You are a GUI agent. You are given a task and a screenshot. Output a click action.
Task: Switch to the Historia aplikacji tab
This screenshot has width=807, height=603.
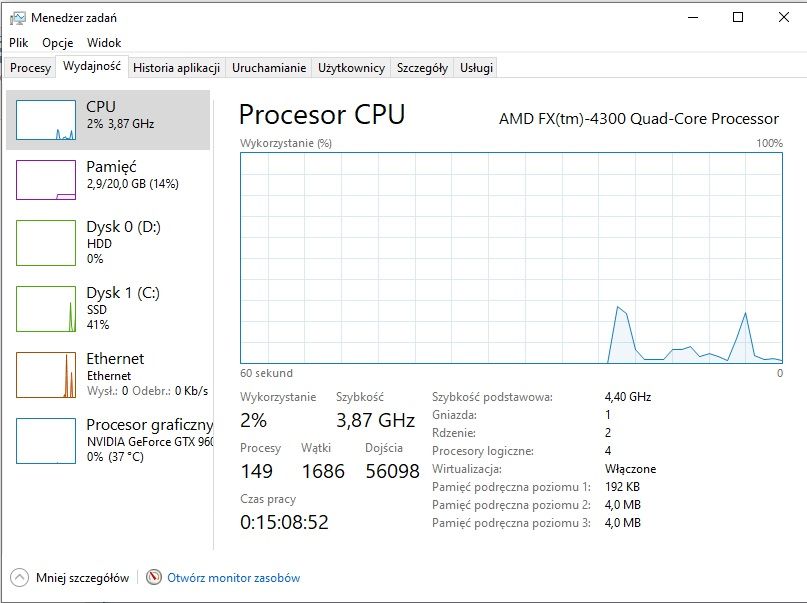click(177, 68)
